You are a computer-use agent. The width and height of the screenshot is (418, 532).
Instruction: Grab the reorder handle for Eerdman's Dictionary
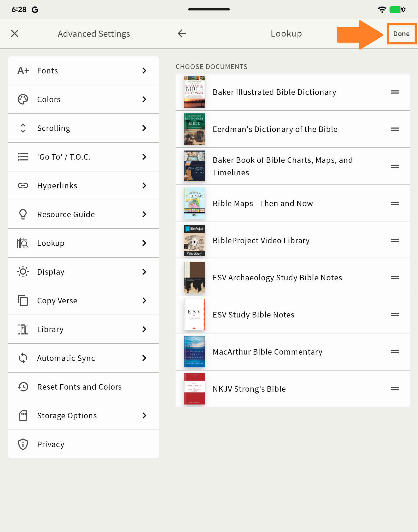click(395, 129)
